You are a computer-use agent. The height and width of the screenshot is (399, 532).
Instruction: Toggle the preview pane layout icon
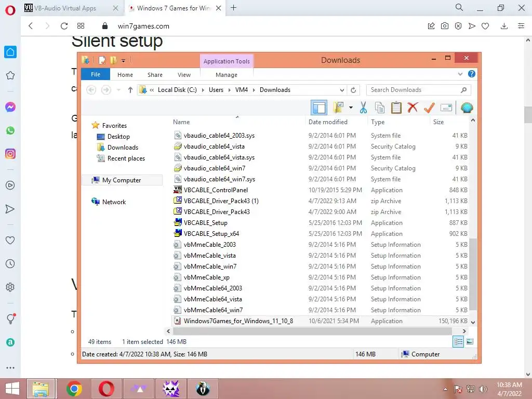[x=319, y=108]
